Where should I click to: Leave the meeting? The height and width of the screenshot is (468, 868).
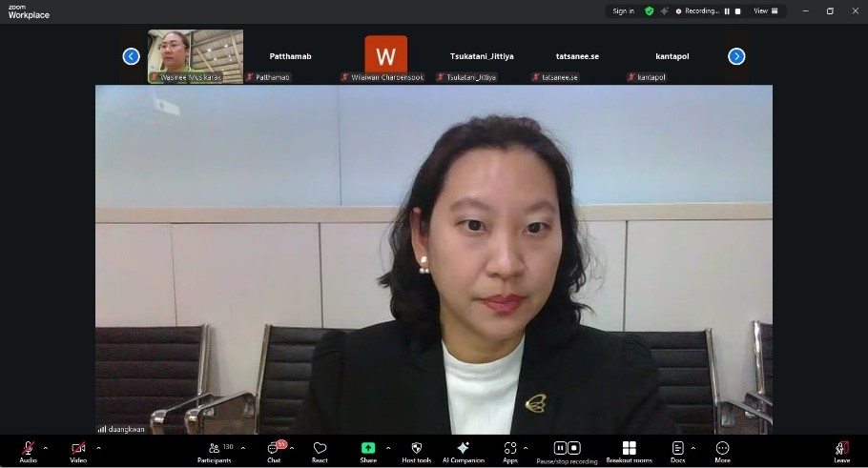841,448
